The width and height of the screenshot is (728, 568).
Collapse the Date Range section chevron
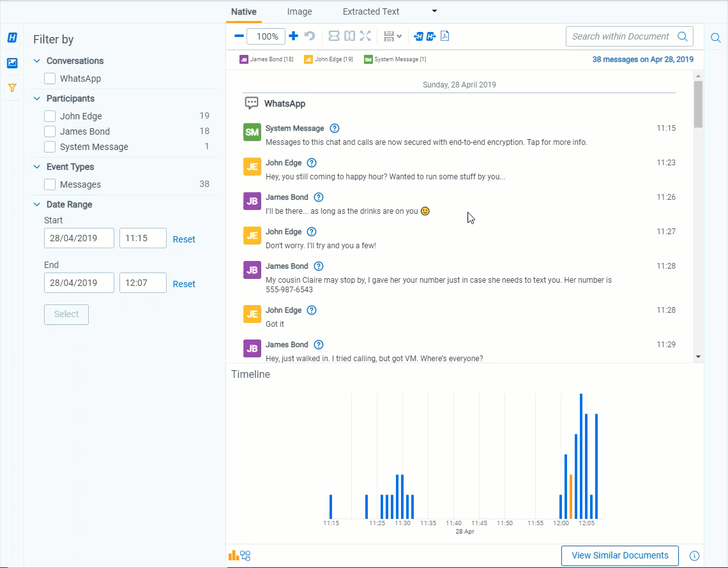[x=37, y=205]
